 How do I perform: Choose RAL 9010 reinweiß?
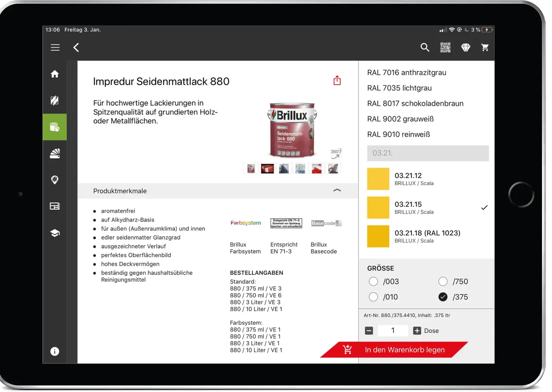coord(399,134)
